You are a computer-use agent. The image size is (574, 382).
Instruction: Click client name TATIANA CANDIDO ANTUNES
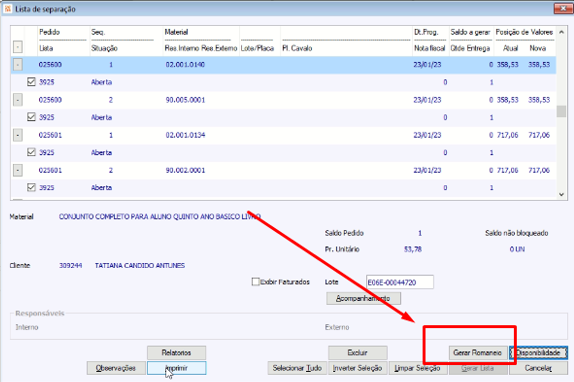(x=140, y=266)
